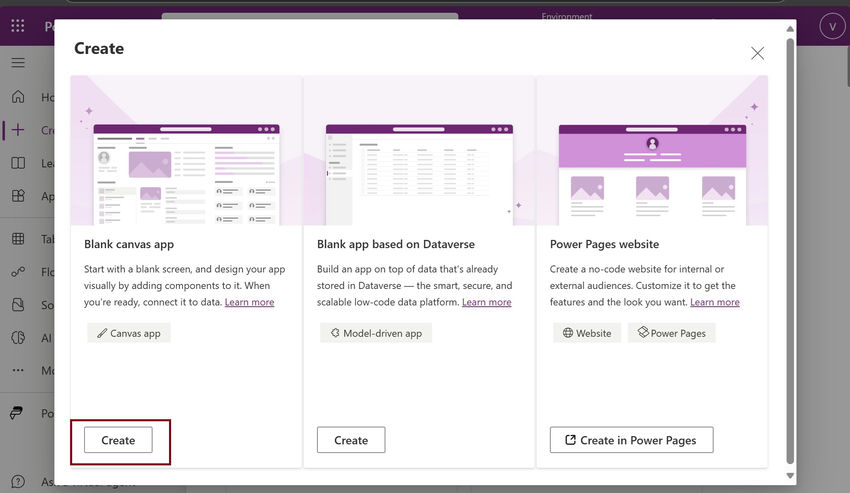Open Learn more link for Power Pages
Image resolution: width=850 pixels, height=493 pixels.
(714, 302)
